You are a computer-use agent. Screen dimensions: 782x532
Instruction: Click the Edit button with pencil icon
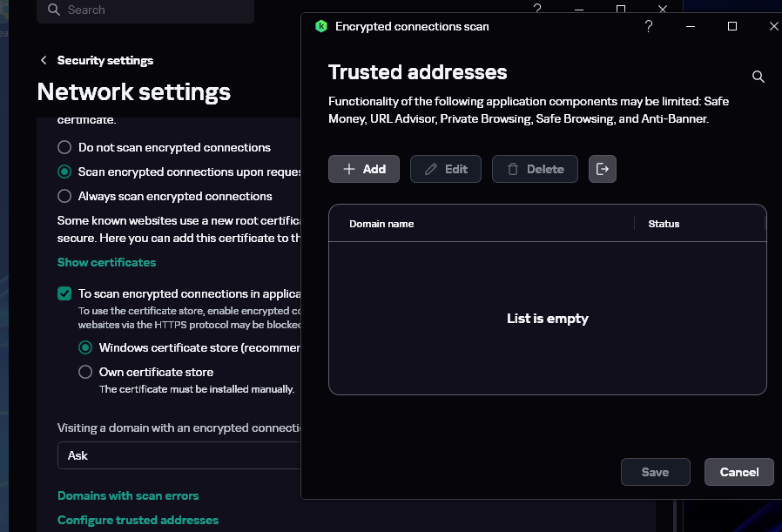[446, 169]
